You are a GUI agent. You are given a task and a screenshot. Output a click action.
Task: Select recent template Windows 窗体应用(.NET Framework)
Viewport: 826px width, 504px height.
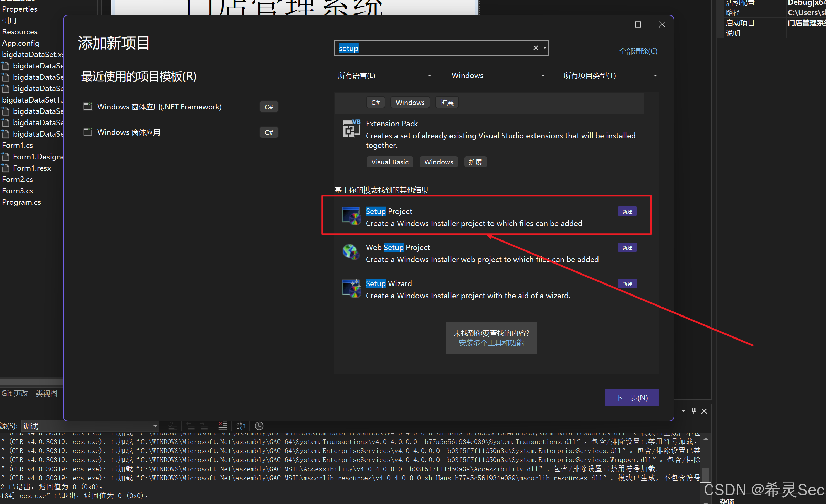tap(159, 107)
